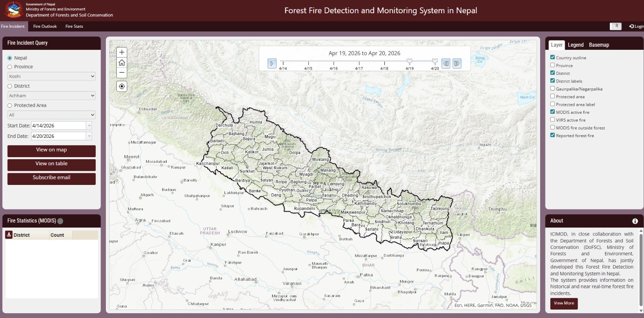Step to previous time interval

446,64
